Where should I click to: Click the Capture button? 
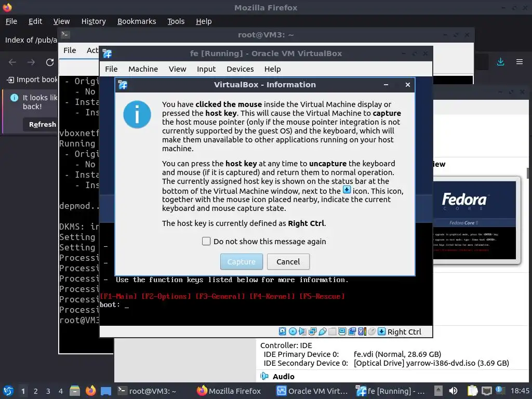pyautogui.click(x=241, y=262)
